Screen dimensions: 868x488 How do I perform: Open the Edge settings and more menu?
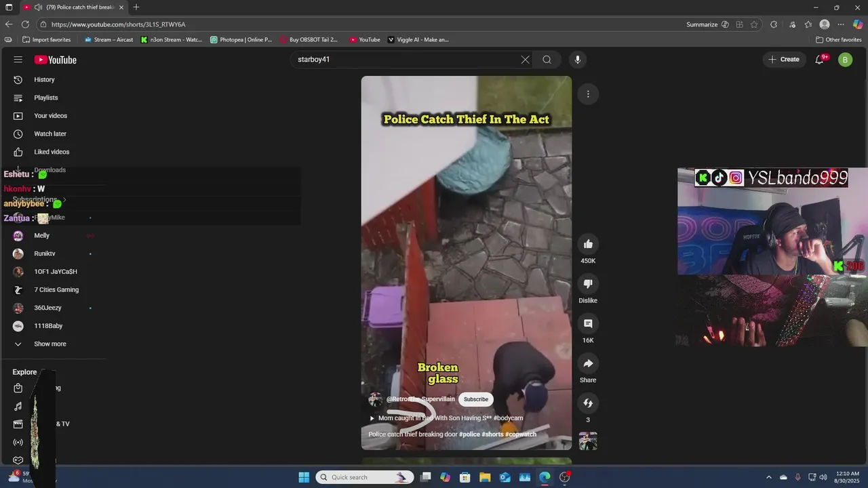841,24
